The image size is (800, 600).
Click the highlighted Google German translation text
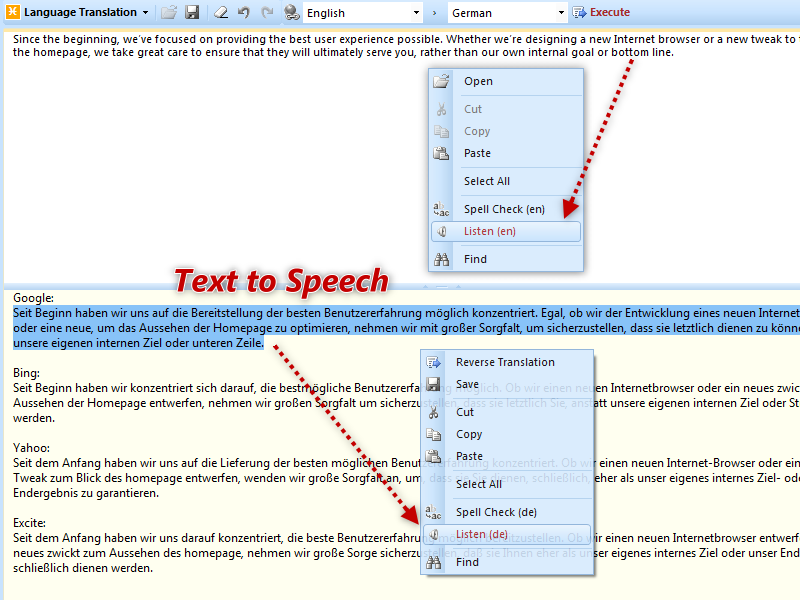406,328
